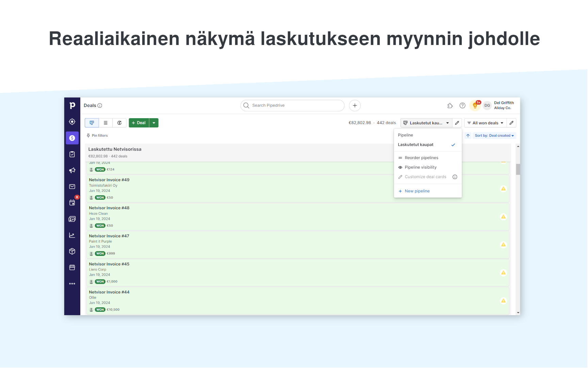Open Del Griffith account menu

[504, 105]
